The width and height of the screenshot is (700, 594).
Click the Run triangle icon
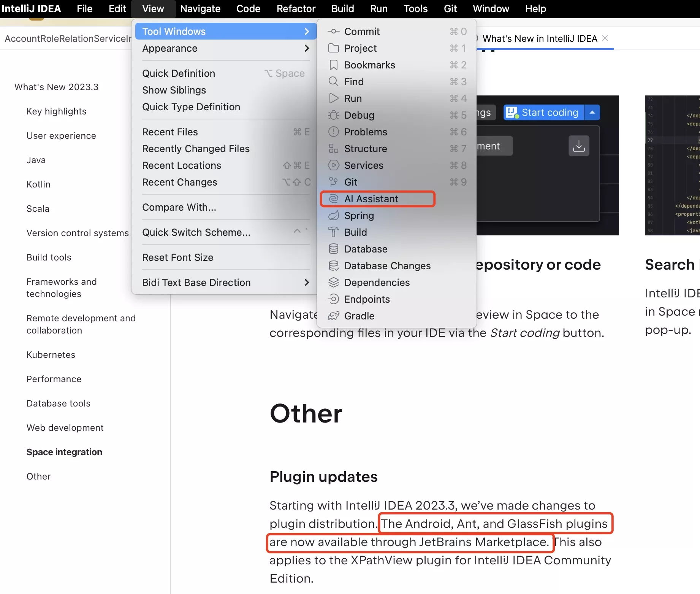(333, 98)
